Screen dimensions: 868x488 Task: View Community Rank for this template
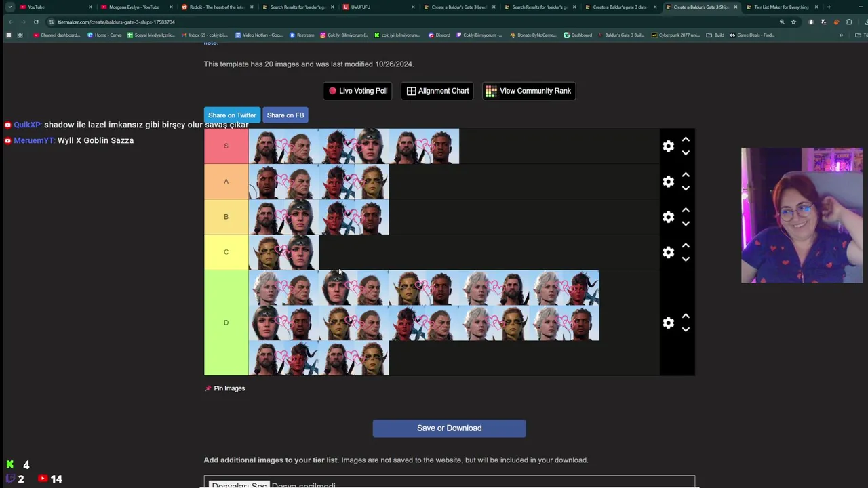click(x=528, y=91)
